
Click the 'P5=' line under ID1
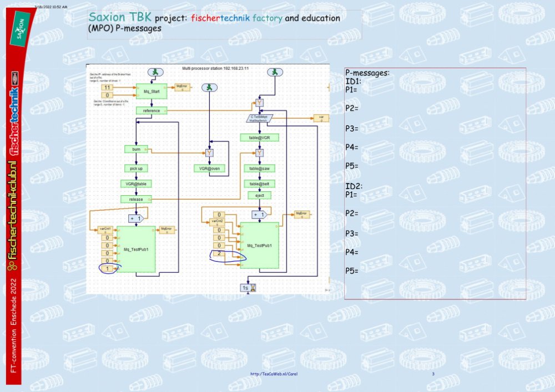pyautogui.click(x=352, y=166)
